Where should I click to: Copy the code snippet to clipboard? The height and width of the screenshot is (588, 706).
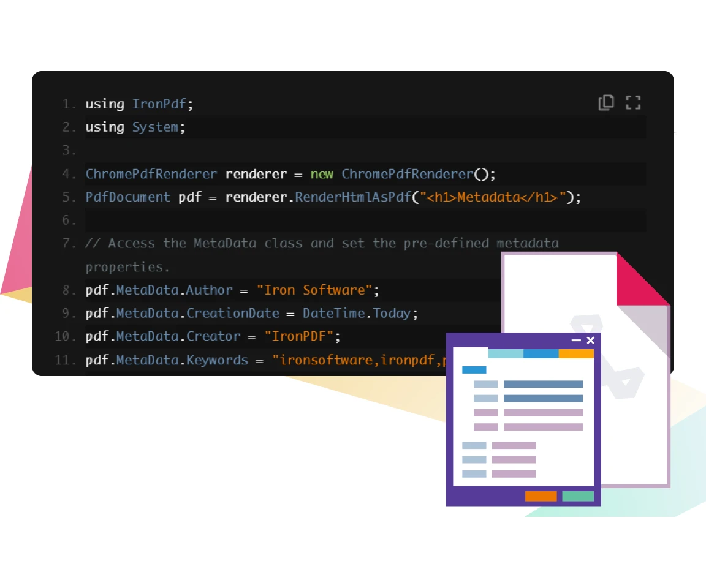tap(606, 102)
